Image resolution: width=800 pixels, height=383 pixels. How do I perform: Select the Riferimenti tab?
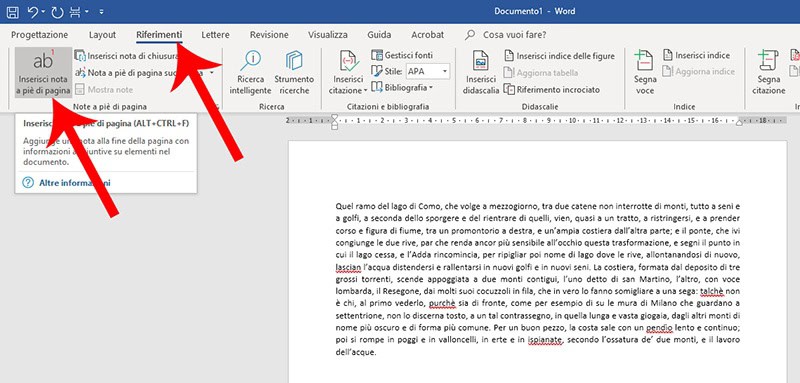[159, 35]
